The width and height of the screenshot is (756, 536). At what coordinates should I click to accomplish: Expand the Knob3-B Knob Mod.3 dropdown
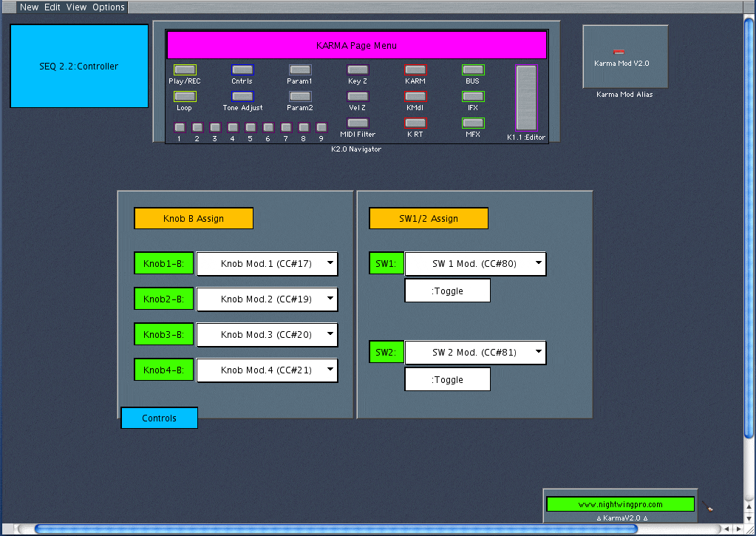point(267,335)
